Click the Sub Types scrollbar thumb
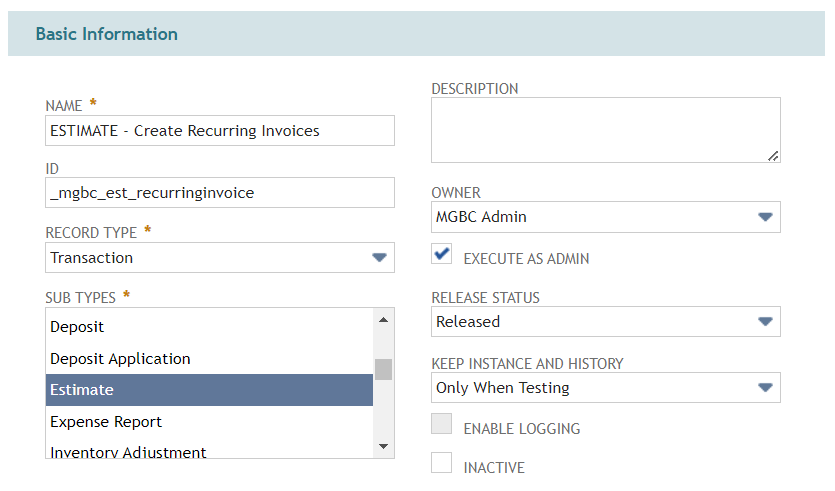This screenshot has height=491, width=835. pos(383,369)
